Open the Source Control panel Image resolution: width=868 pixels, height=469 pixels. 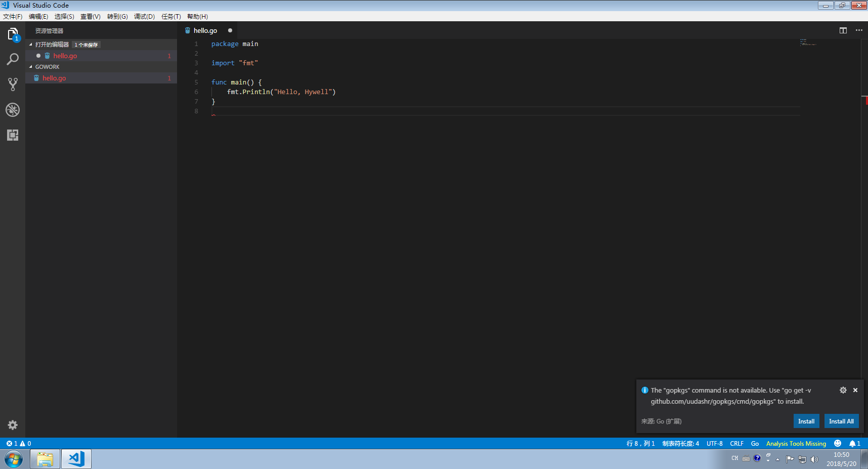tap(13, 84)
